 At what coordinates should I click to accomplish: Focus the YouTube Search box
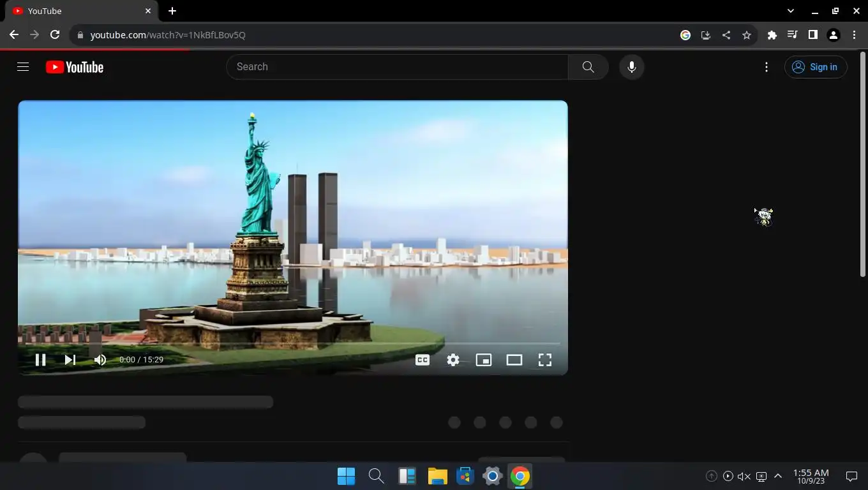(x=397, y=67)
